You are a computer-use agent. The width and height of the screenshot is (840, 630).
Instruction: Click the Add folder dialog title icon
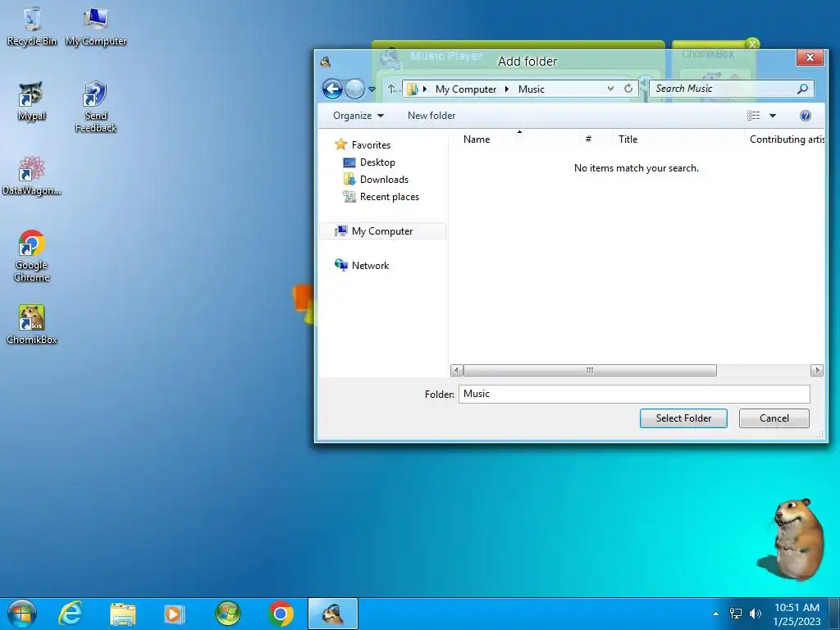(x=325, y=62)
